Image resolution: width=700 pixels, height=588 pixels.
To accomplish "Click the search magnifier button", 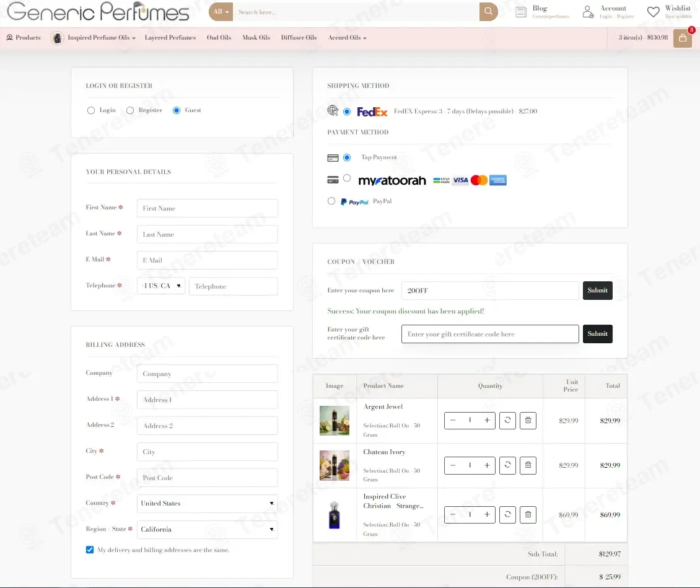I will click(488, 12).
